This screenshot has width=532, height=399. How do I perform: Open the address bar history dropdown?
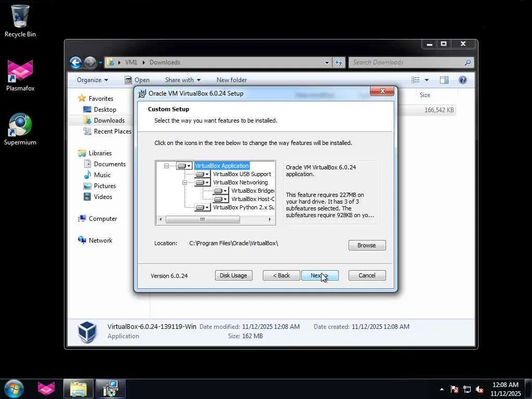pos(327,62)
